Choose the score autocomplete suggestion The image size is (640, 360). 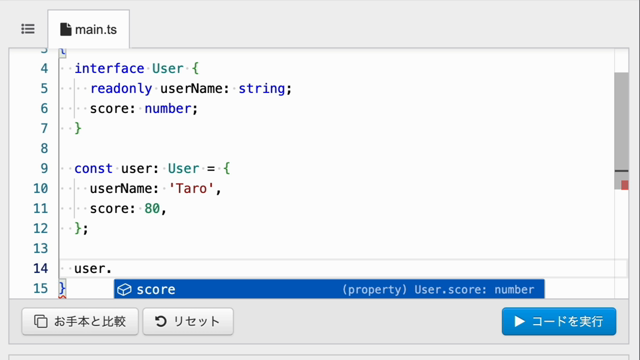[x=329, y=289]
